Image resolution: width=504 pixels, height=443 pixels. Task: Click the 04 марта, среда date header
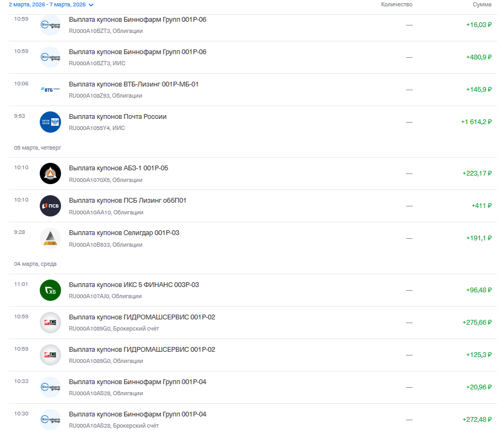36,264
